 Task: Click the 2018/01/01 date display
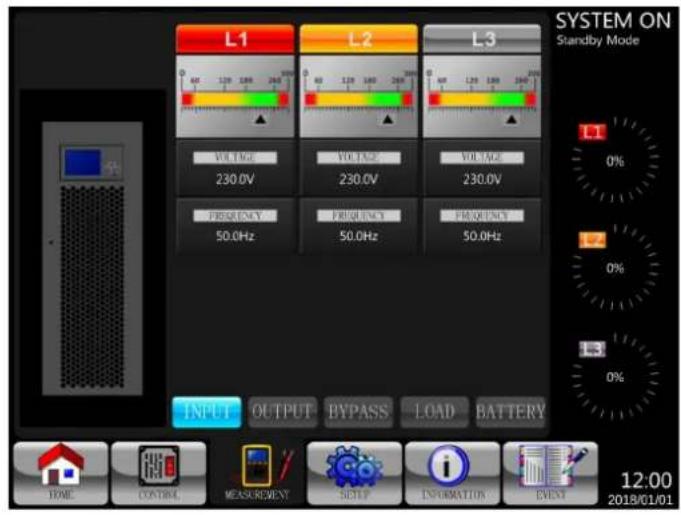640,500
